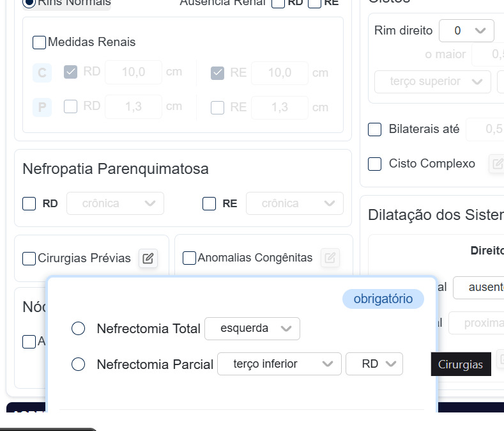Tick the Anomalias Congênitas checkbox

189,258
